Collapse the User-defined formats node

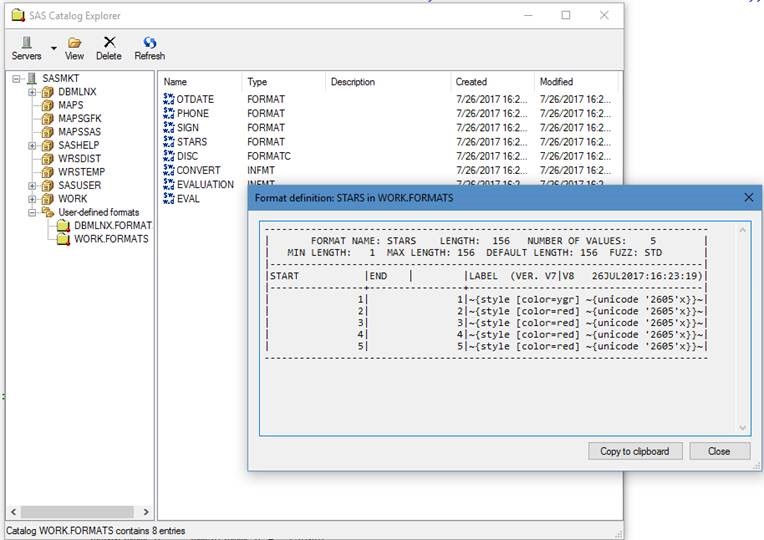(32, 212)
